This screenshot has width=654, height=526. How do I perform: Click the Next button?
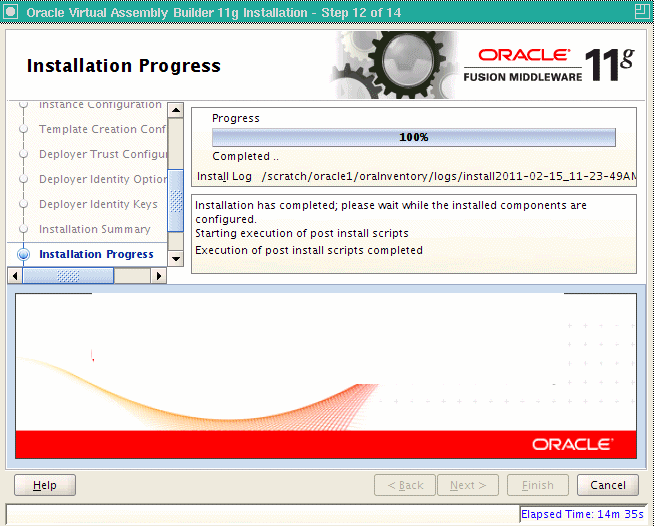click(468, 485)
